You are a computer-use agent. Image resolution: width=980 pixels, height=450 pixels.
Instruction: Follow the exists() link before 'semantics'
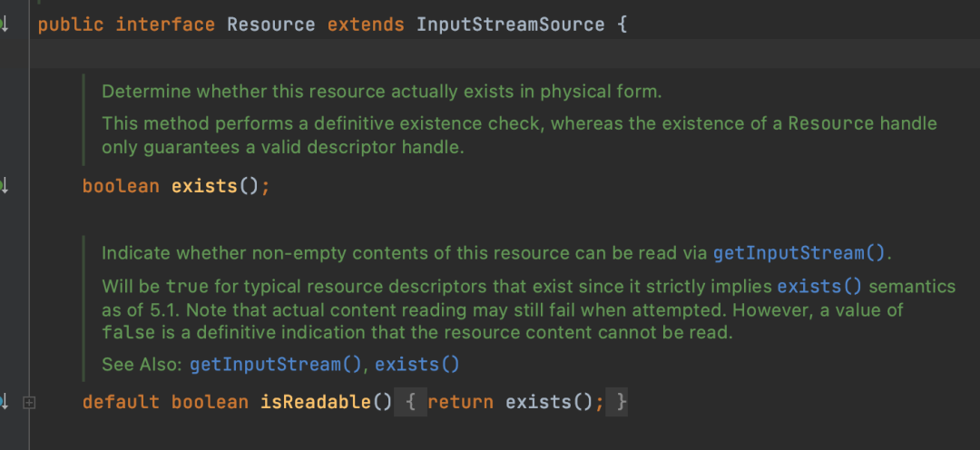pos(819,287)
